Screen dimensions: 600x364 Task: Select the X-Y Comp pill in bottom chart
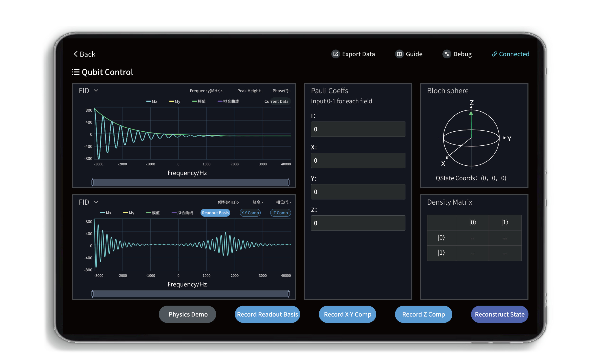click(x=250, y=213)
